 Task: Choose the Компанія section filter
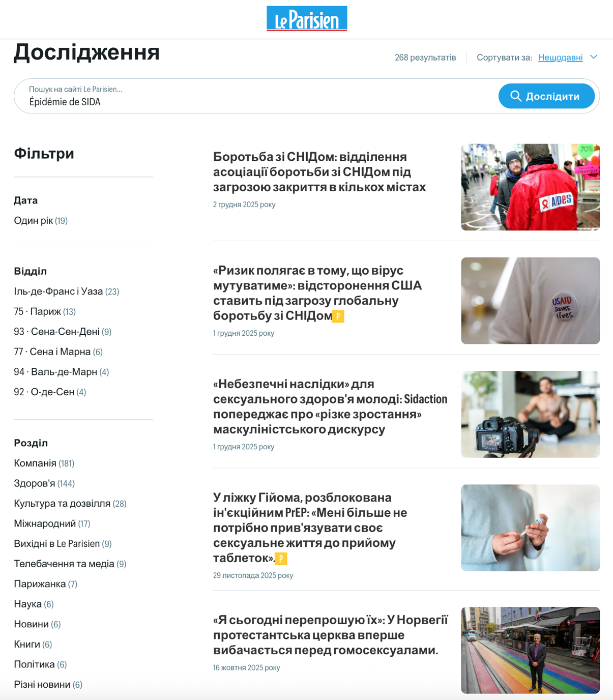click(44, 463)
